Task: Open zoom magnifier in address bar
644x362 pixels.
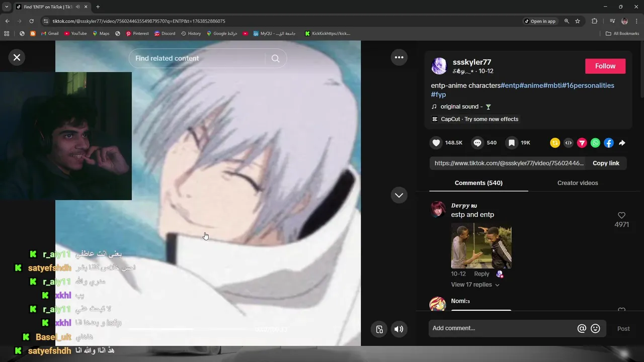Action: pos(567,21)
